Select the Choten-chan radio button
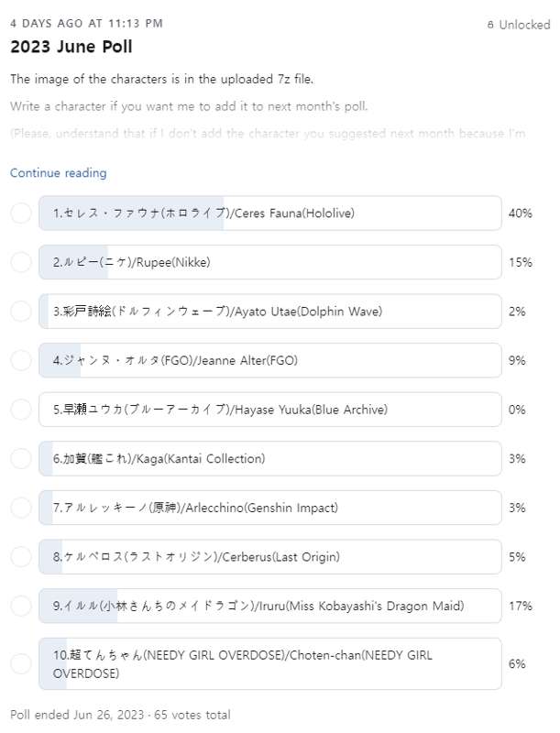Viewport: 560px width, 733px height. click(x=21, y=663)
